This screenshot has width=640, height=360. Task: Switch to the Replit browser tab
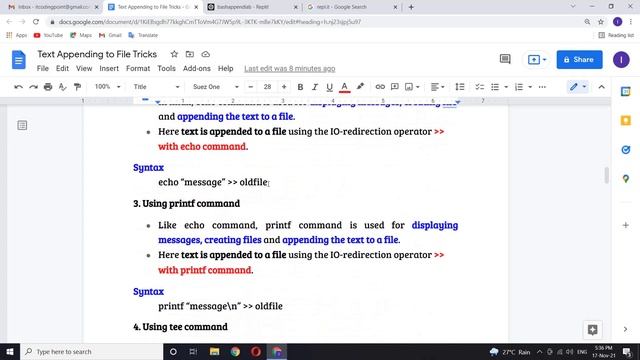coord(253,7)
